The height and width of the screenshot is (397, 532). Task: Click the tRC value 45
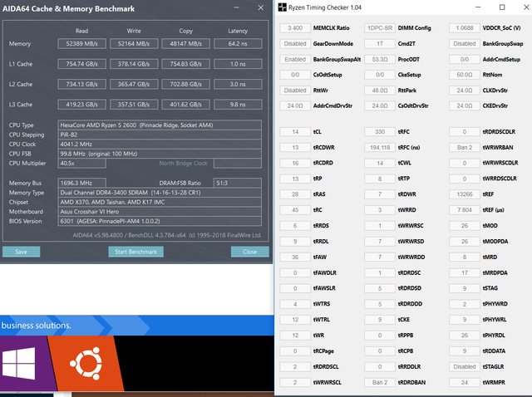pos(295,210)
